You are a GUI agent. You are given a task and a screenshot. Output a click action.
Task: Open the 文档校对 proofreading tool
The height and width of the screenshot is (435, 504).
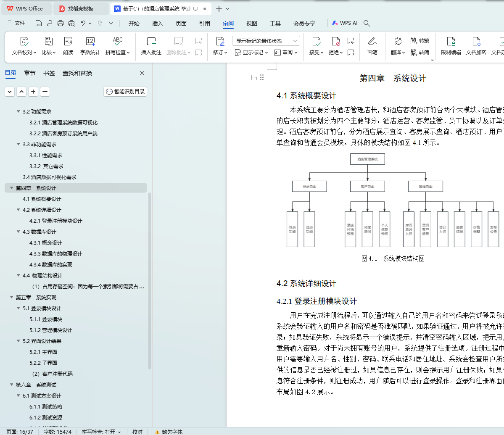pos(24,46)
